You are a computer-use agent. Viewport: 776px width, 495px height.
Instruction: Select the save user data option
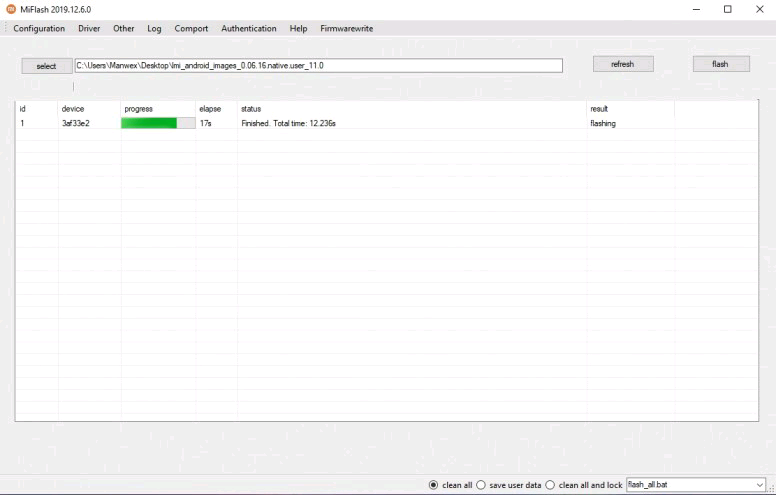(481, 485)
